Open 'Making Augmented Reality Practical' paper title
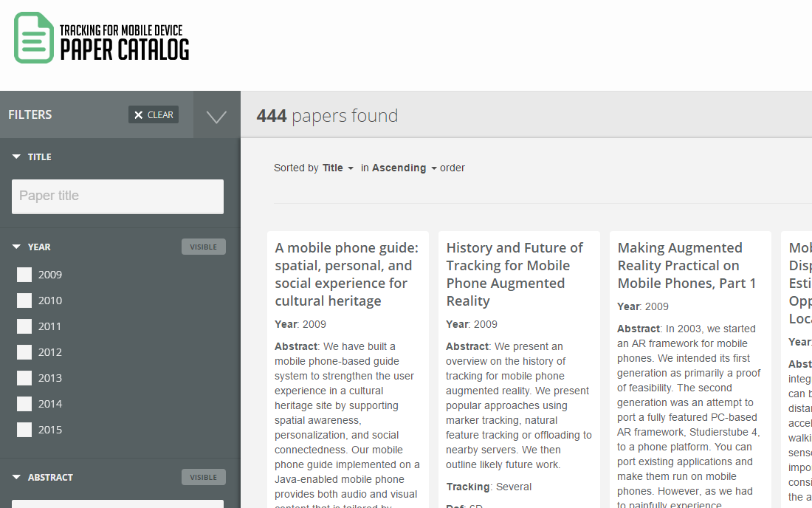812x508 pixels. (687, 266)
